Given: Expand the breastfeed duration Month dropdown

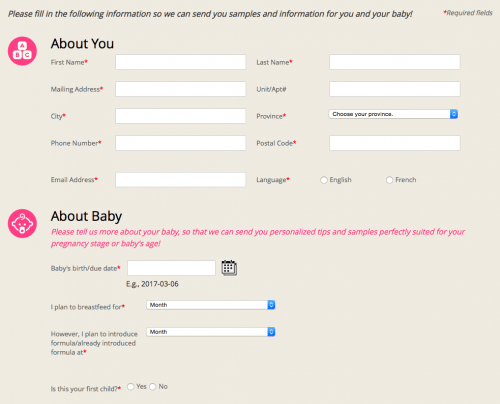Looking at the screenshot, I should pos(211,305).
